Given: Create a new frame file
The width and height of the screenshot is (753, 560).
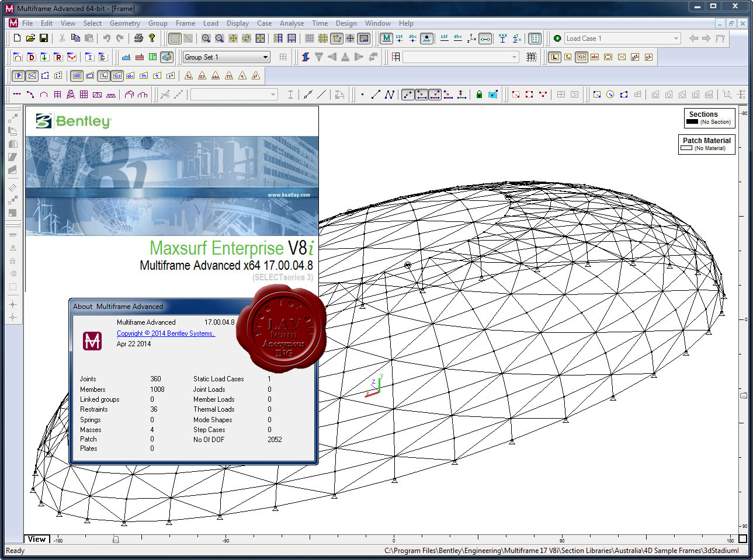Looking at the screenshot, I should point(17,38).
